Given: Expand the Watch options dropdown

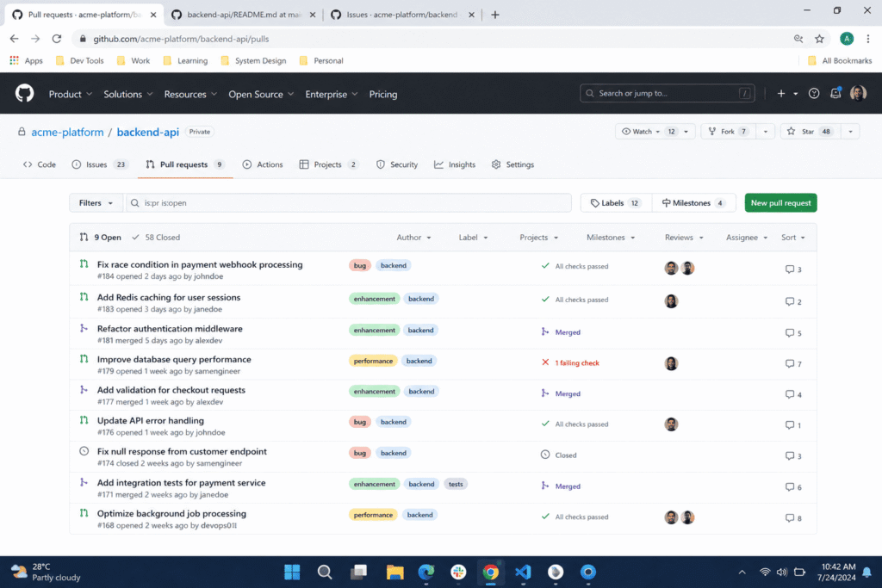Looking at the screenshot, I should [686, 132].
